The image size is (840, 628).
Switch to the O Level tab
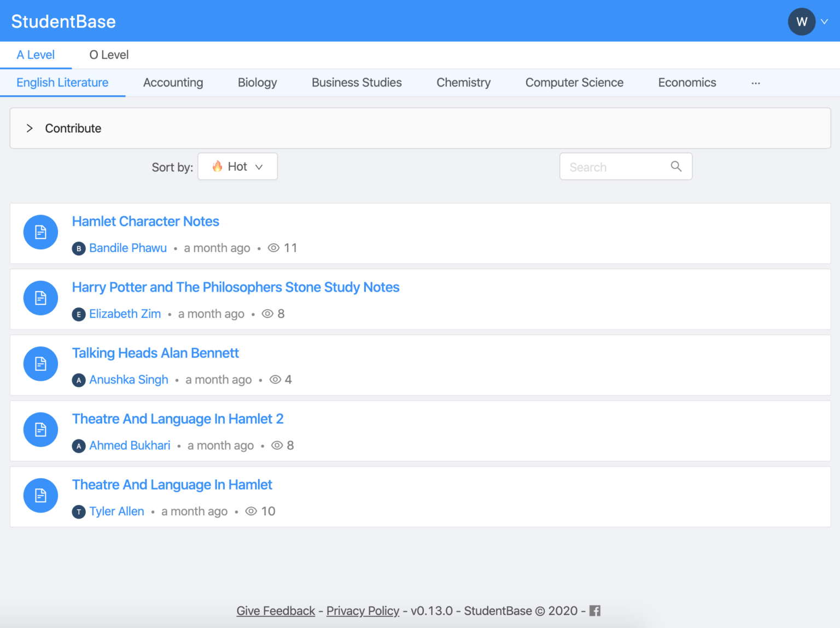(109, 55)
